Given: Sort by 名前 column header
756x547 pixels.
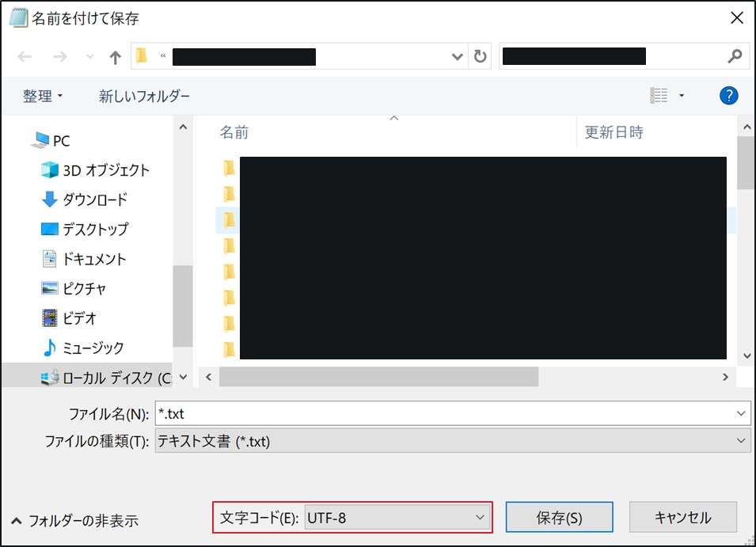Looking at the screenshot, I should point(234,132).
